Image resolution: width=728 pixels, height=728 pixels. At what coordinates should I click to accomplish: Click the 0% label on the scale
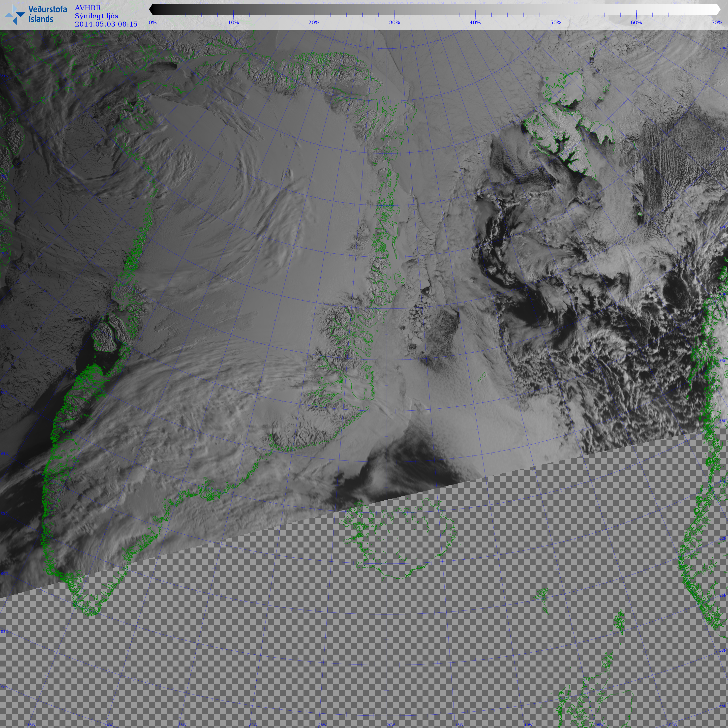point(152,23)
